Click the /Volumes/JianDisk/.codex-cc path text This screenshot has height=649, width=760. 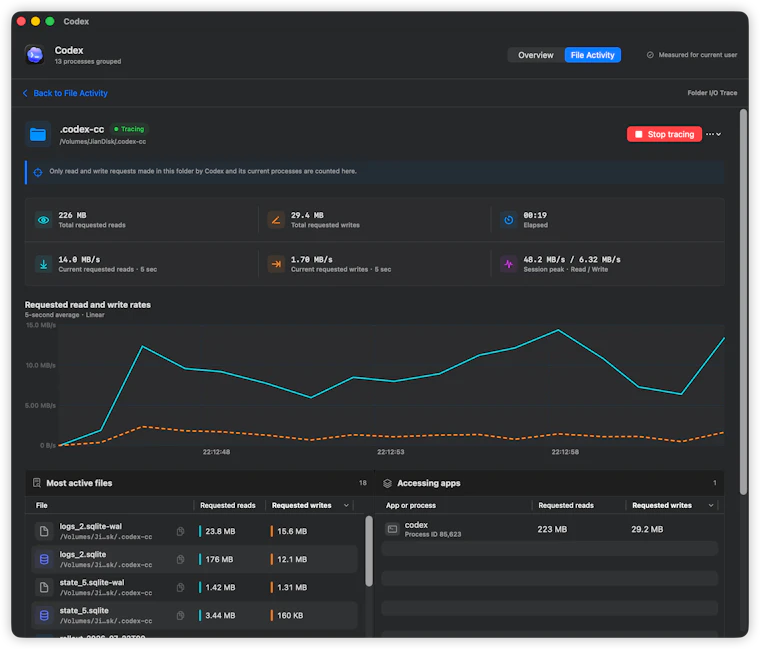(103, 142)
